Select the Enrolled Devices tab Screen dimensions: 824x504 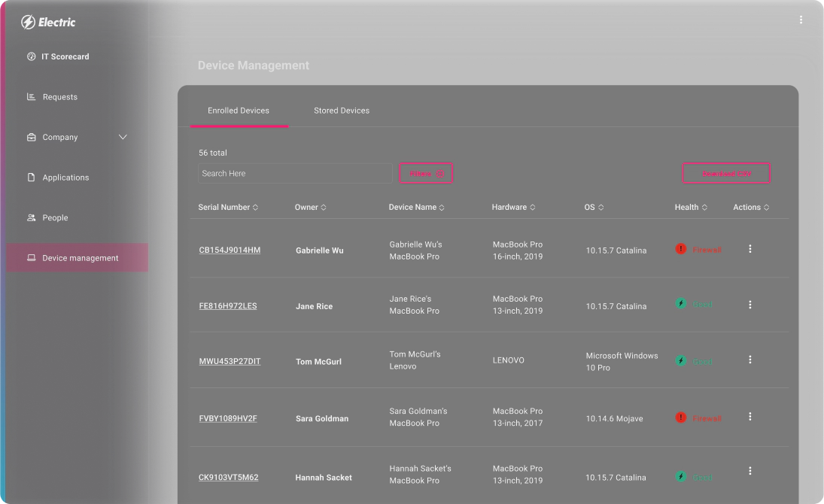point(239,110)
